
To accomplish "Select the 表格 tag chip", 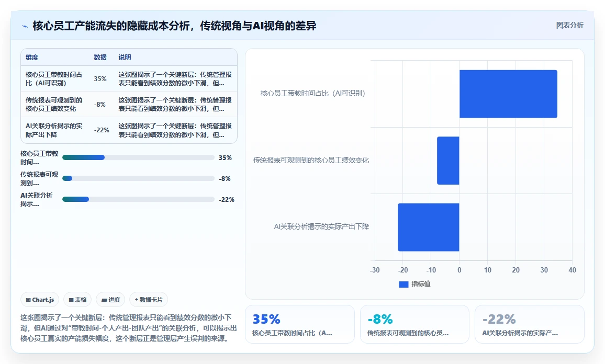I will 77,300.
